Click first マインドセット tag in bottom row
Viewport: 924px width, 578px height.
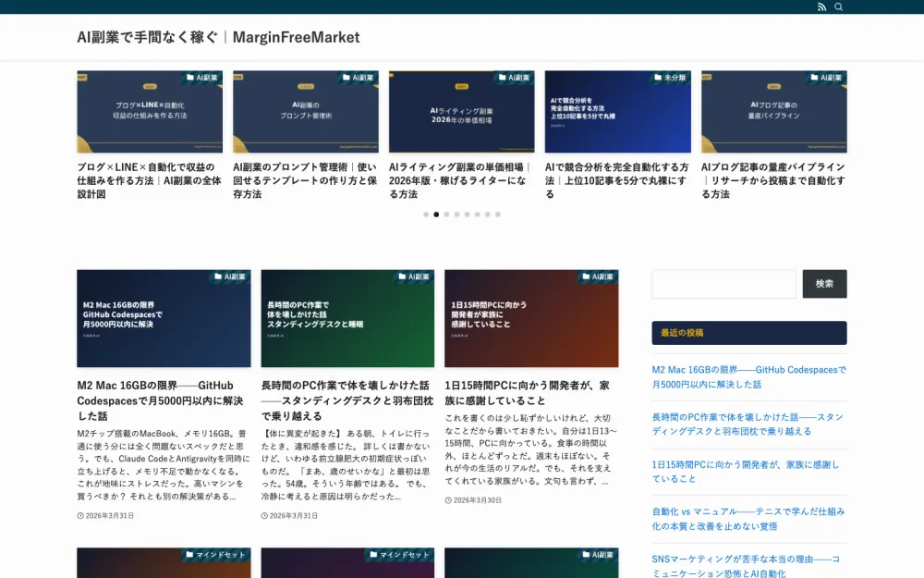pos(215,554)
